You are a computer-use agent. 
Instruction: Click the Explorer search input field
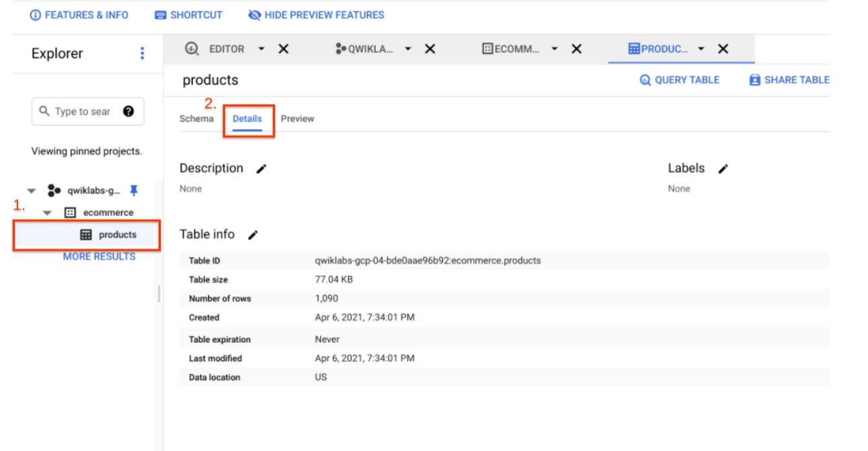point(81,112)
